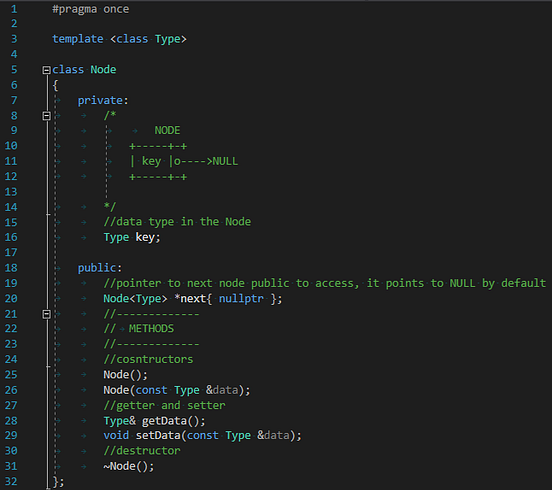Viewport: 552px width, 490px height.
Task: Click the 'NODE' heading in the comment diagram
Action: [x=167, y=131]
